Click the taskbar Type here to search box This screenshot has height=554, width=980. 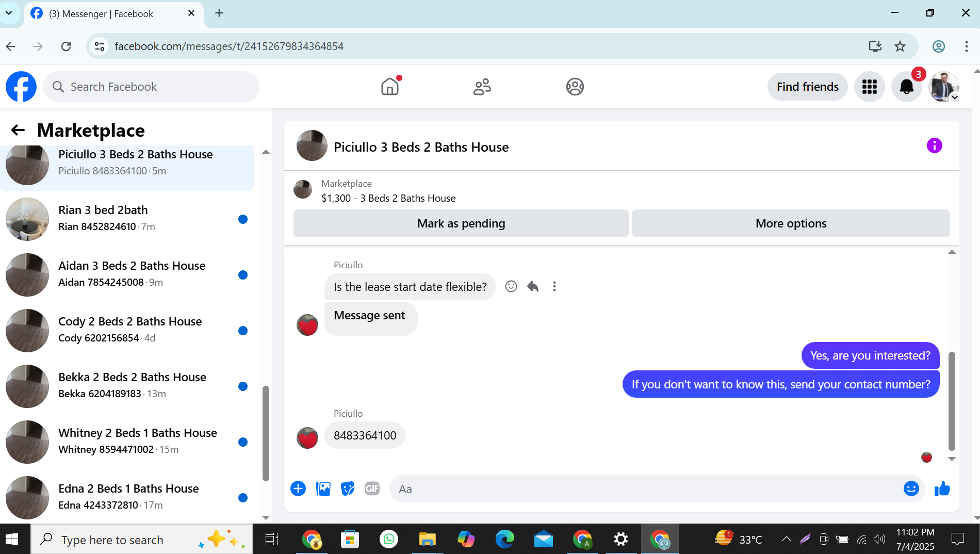[142, 540]
